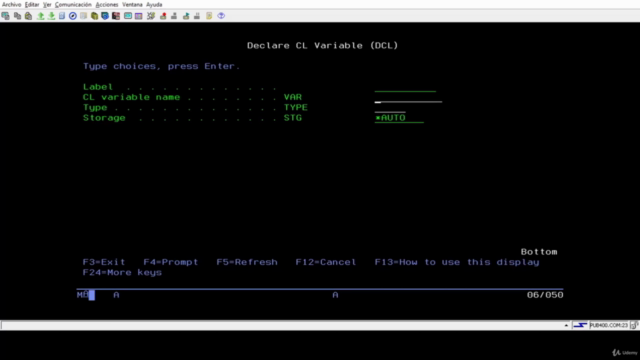Click the 'MB' indicator in operator line
The height and width of the screenshot is (360, 640).
(82, 295)
